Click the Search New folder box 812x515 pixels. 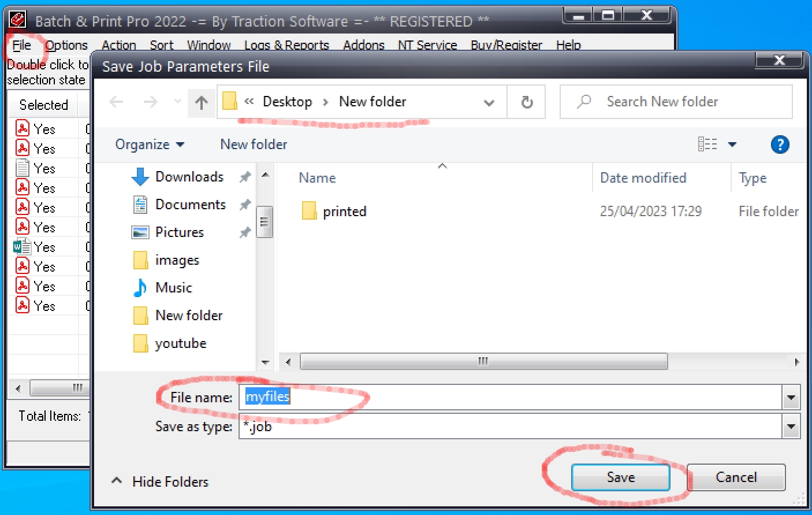pos(676,102)
